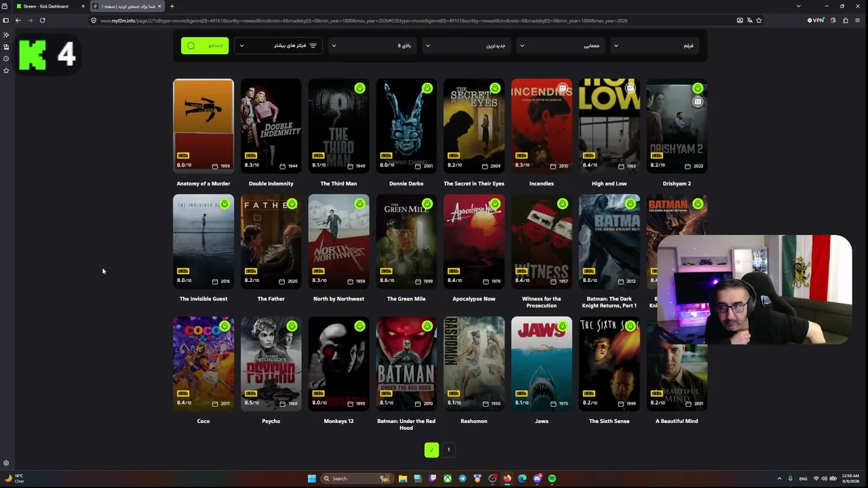Image resolution: width=868 pixels, height=488 pixels.
Task: Open the Rashomon movie poster
Action: click(474, 364)
